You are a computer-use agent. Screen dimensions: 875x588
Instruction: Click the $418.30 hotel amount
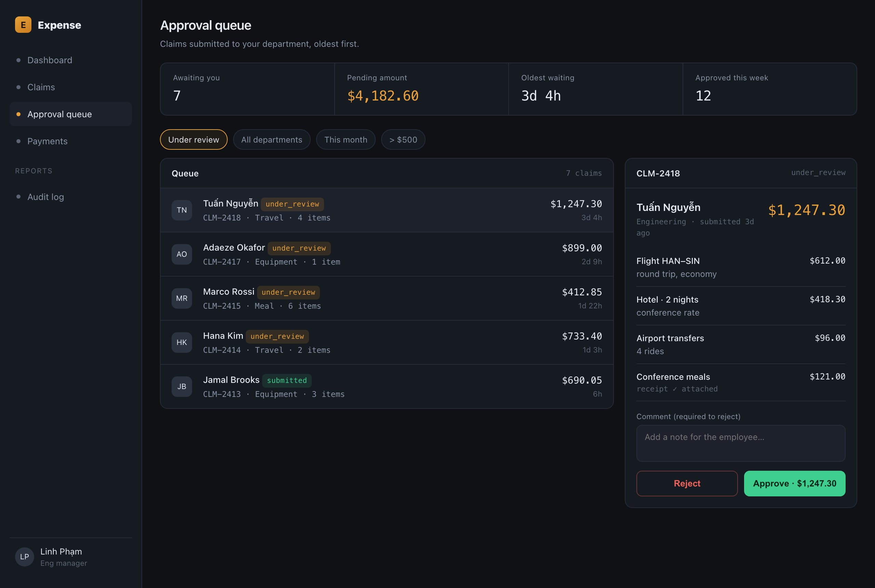(x=827, y=299)
